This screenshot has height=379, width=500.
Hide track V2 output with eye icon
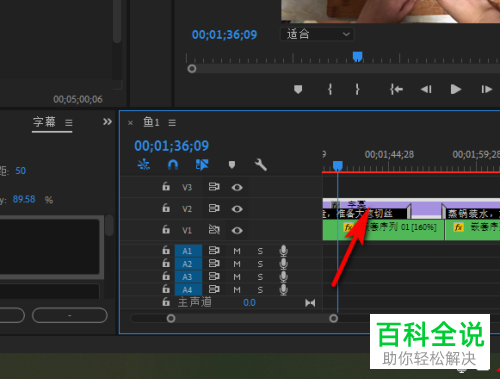(x=237, y=209)
